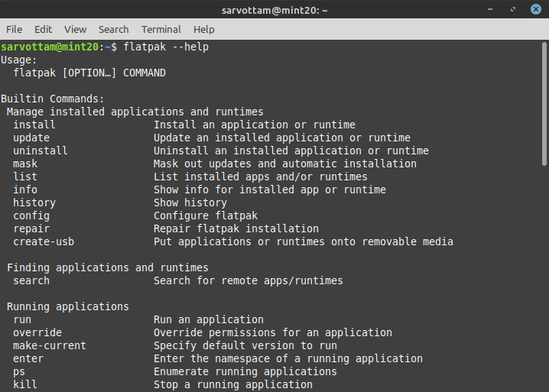Viewport: 549px width, 392px height.
Task: Open the Help menu
Action: (x=203, y=29)
